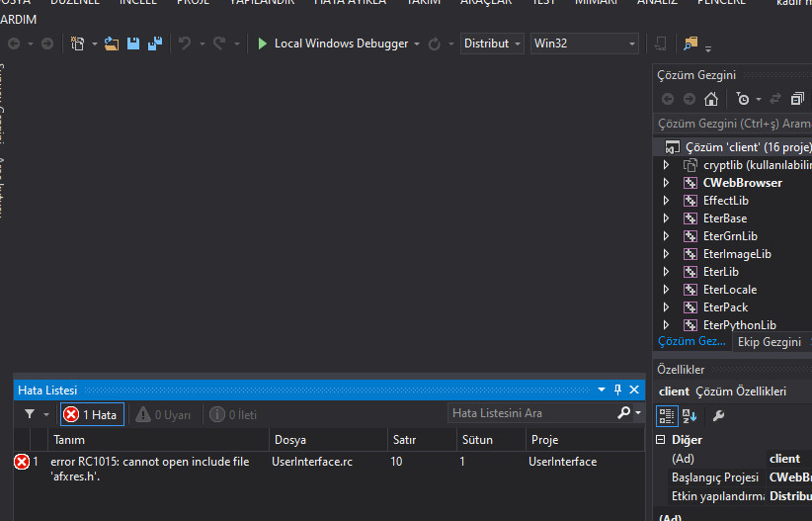The height and width of the screenshot is (521, 812).
Task: Click the New Project toolbar icon
Action: pyautogui.click(x=77, y=44)
